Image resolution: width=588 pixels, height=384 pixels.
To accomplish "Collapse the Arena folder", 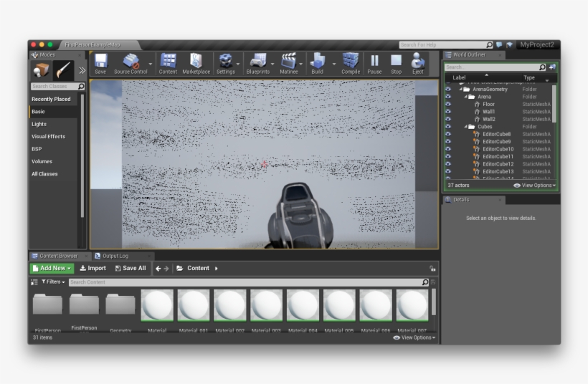I will pos(466,97).
